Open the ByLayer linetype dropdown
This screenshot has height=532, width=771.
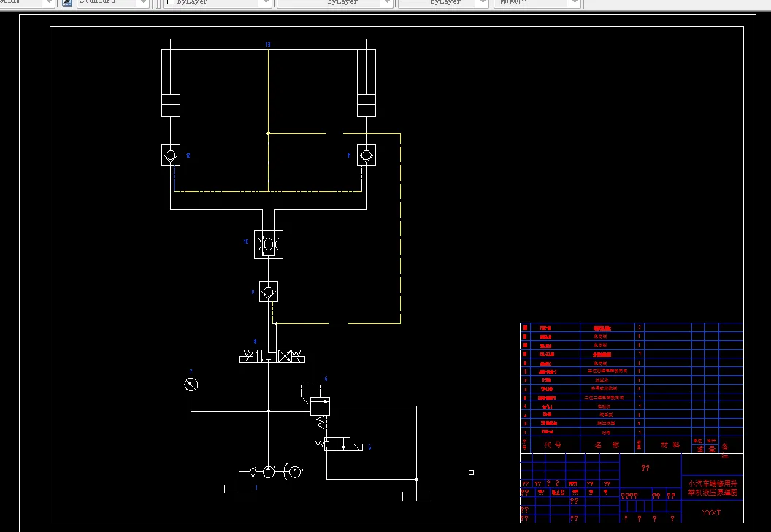click(335, 2)
